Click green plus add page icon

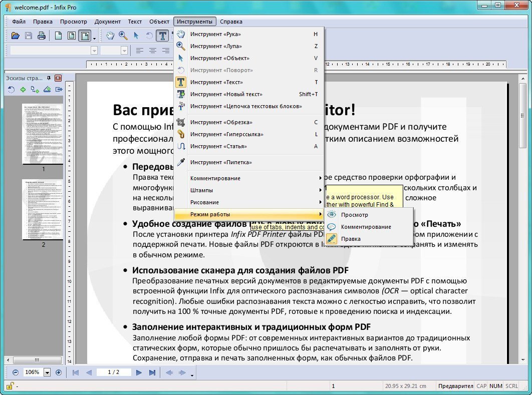[x=23, y=90]
